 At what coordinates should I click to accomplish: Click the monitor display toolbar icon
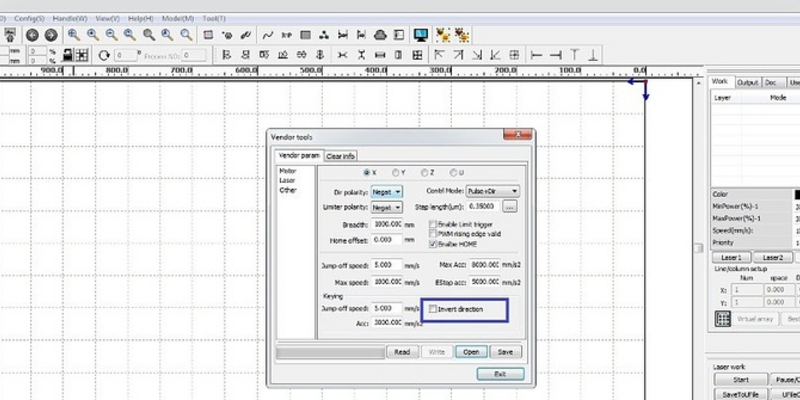(421, 35)
